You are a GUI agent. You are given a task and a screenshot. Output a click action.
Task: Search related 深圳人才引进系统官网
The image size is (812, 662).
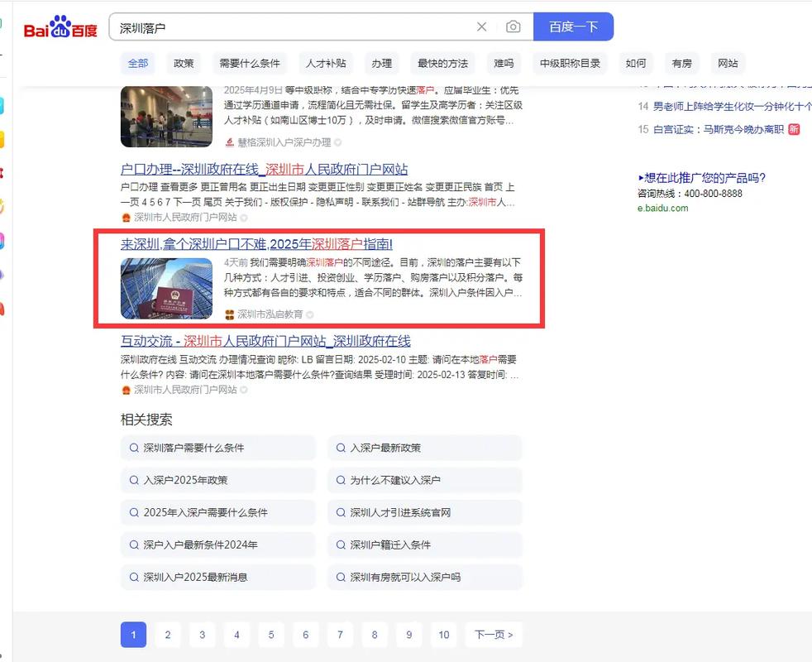425,513
